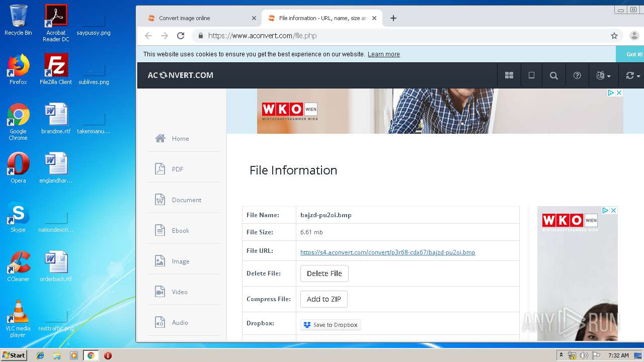The image size is (644, 362).
Task: Click the ACONVERT.COM logo
Action: click(x=181, y=75)
